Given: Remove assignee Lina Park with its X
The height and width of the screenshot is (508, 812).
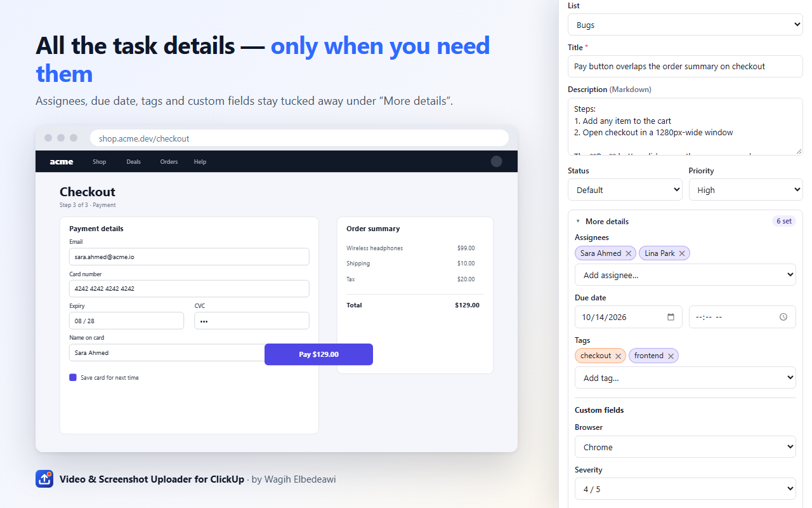Looking at the screenshot, I should [x=682, y=253].
